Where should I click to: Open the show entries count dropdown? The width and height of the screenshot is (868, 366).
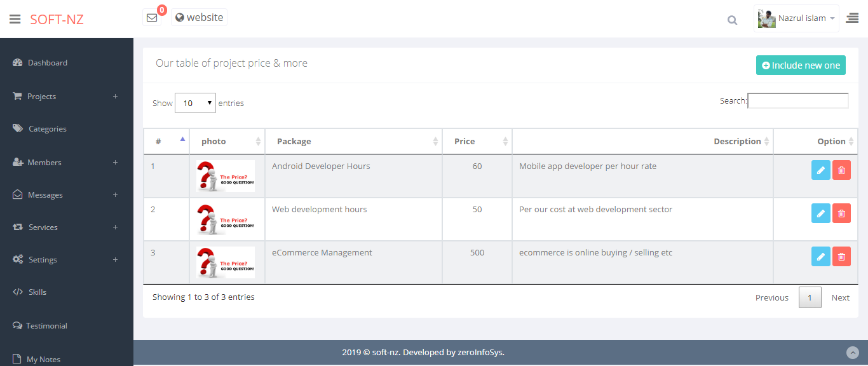tap(195, 103)
